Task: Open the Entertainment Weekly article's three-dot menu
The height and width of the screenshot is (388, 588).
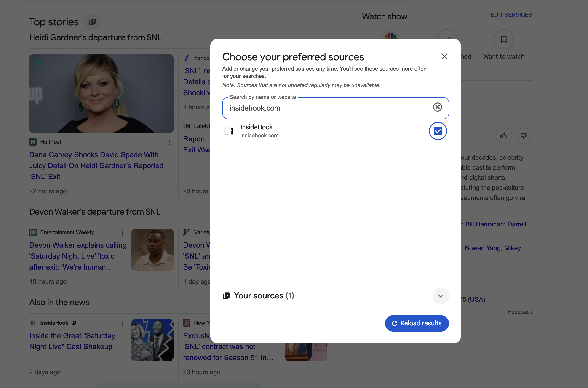Action: pyautogui.click(x=123, y=233)
